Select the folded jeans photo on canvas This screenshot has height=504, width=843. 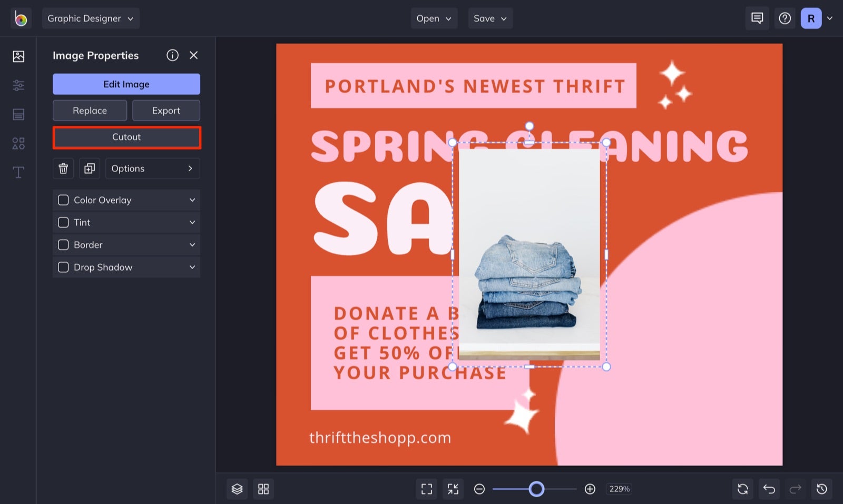(x=529, y=253)
